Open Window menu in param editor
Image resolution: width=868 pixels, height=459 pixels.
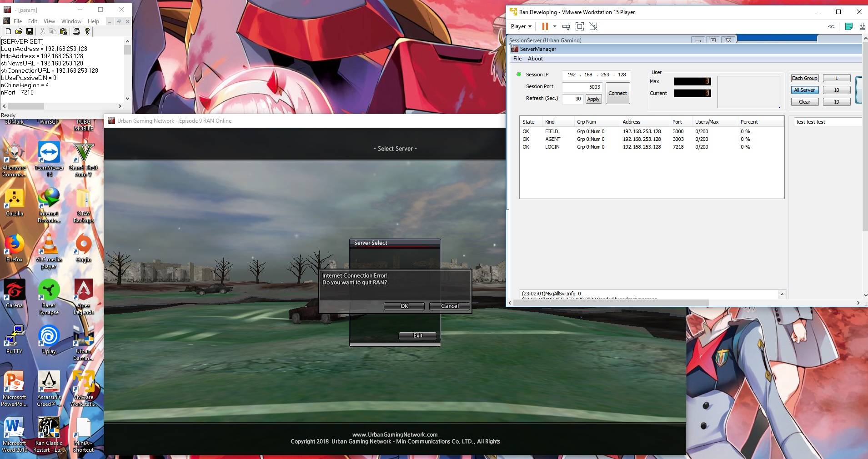pyautogui.click(x=71, y=21)
